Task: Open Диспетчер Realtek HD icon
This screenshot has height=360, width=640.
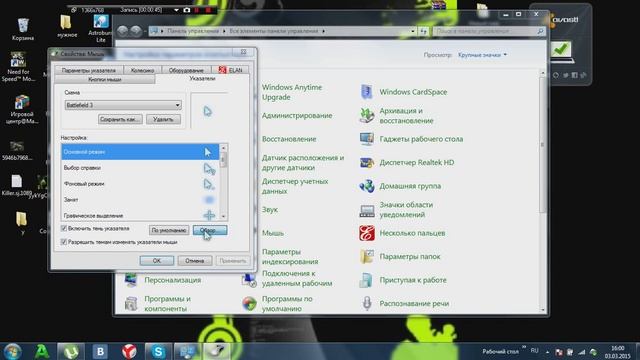Action: click(367, 162)
